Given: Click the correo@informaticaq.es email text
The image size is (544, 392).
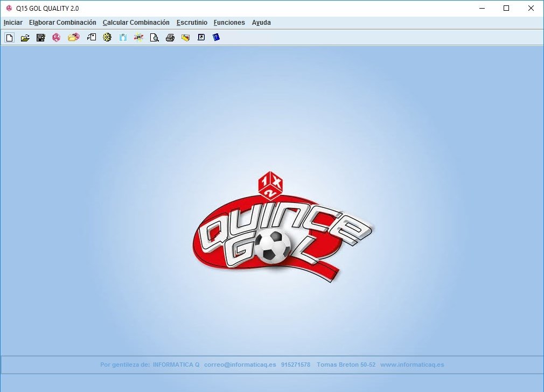Looking at the screenshot, I should (x=240, y=365).
